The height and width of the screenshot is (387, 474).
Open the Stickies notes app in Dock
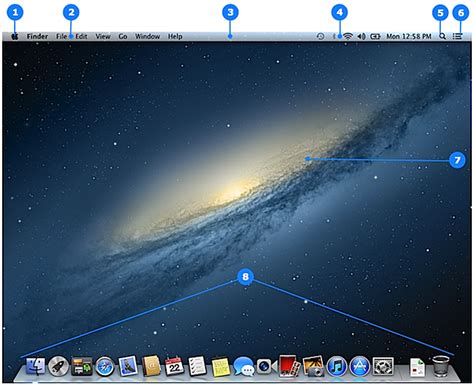[x=221, y=367]
